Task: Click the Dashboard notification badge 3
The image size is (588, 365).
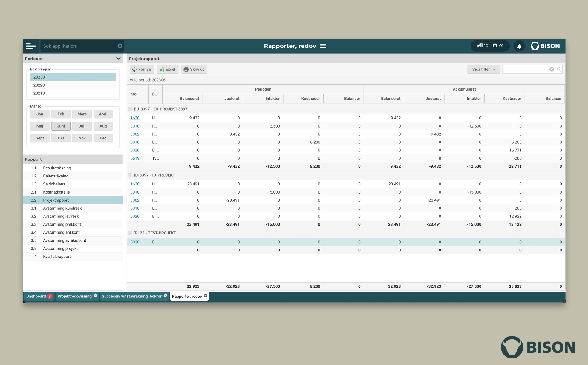Action: click(50, 296)
